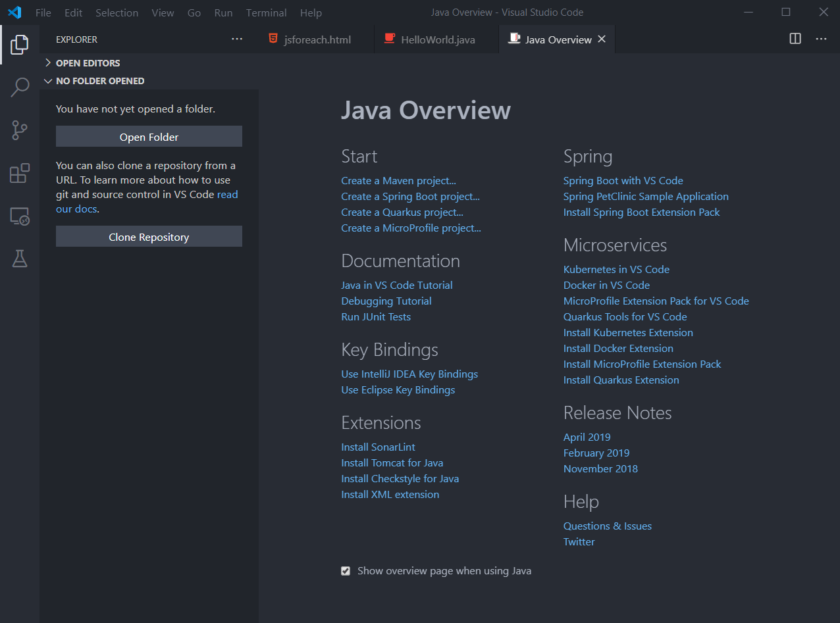Switch to the HelloWorld.java tab

[438, 39]
